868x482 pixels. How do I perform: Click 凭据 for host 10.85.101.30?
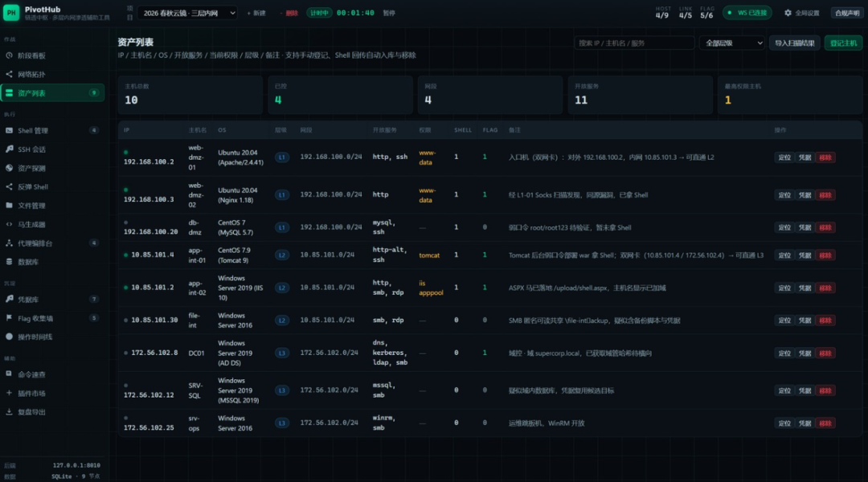805,321
